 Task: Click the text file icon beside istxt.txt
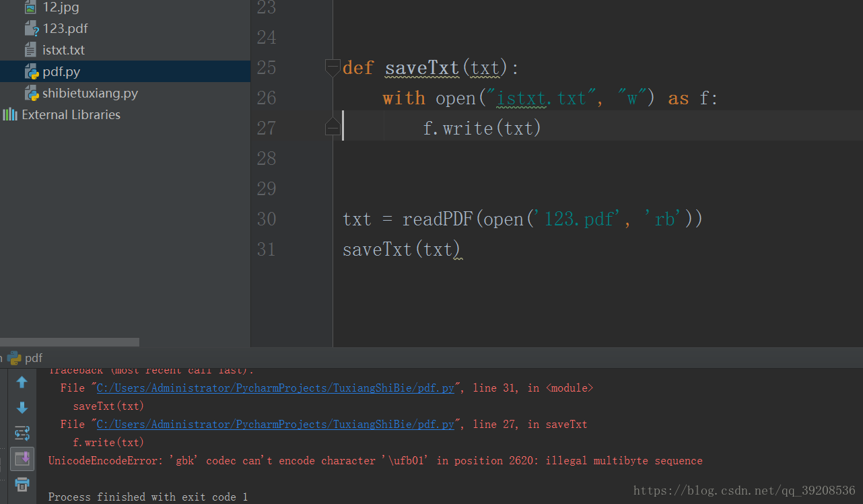[x=30, y=50]
